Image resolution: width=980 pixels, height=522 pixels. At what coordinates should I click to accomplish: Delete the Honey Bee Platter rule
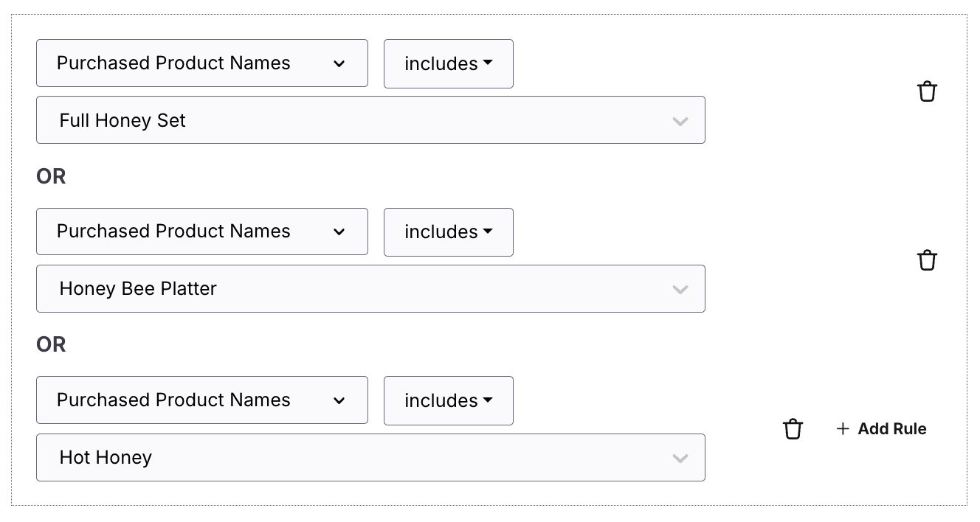[927, 260]
